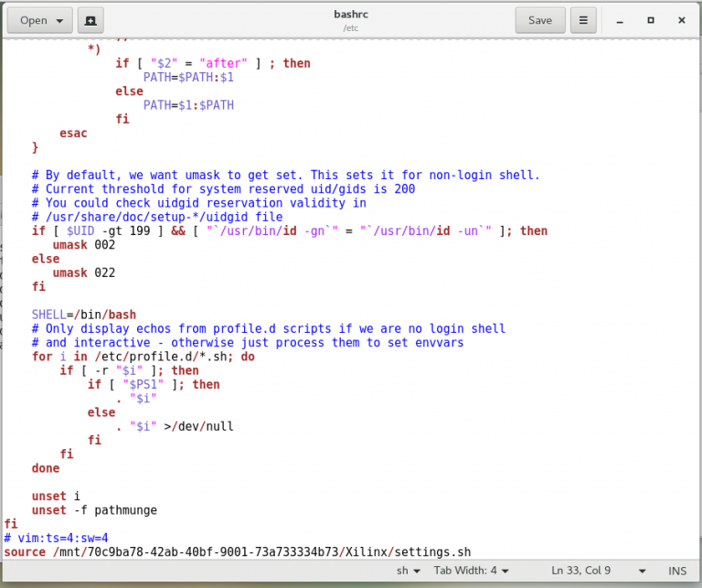Click the Ln 33, Col 9 position indicator
The width and height of the screenshot is (702, 588).
pyautogui.click(x=580, y=570)
